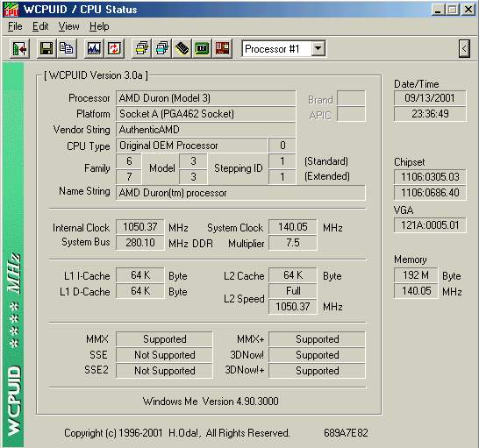
Task: Click the SSE2 Not Supported field
Action: tap(164, 371)
